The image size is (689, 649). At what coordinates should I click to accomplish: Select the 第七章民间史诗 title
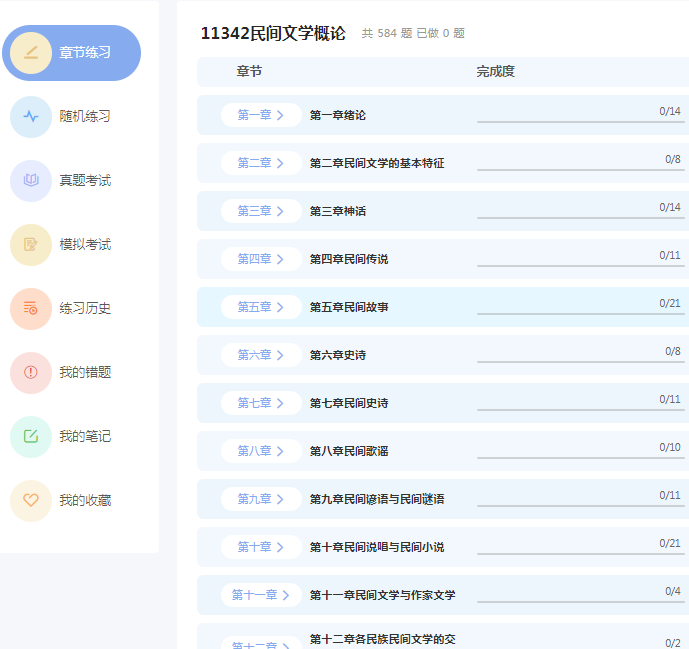(349, 403)
